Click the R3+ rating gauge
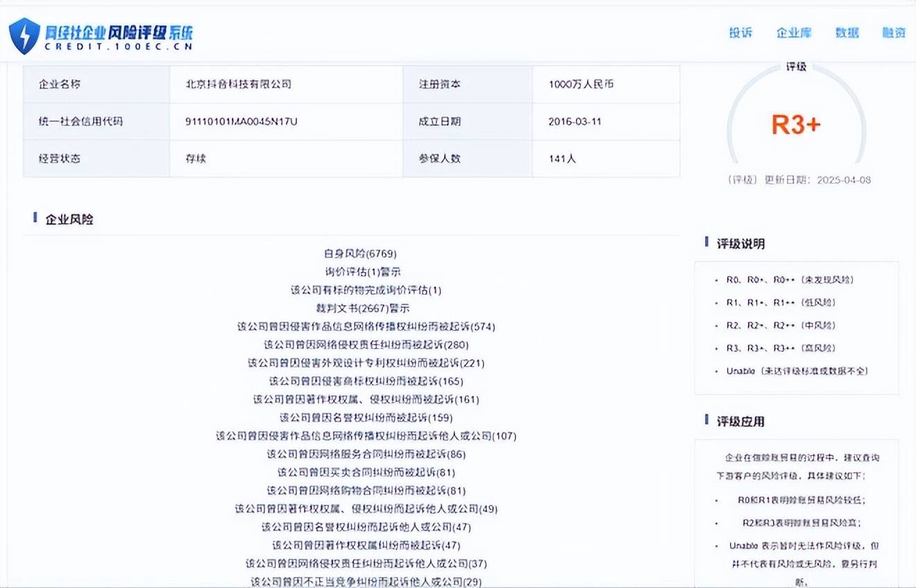The width and height of the screenshot is (916, 588). tap(796, 124)
